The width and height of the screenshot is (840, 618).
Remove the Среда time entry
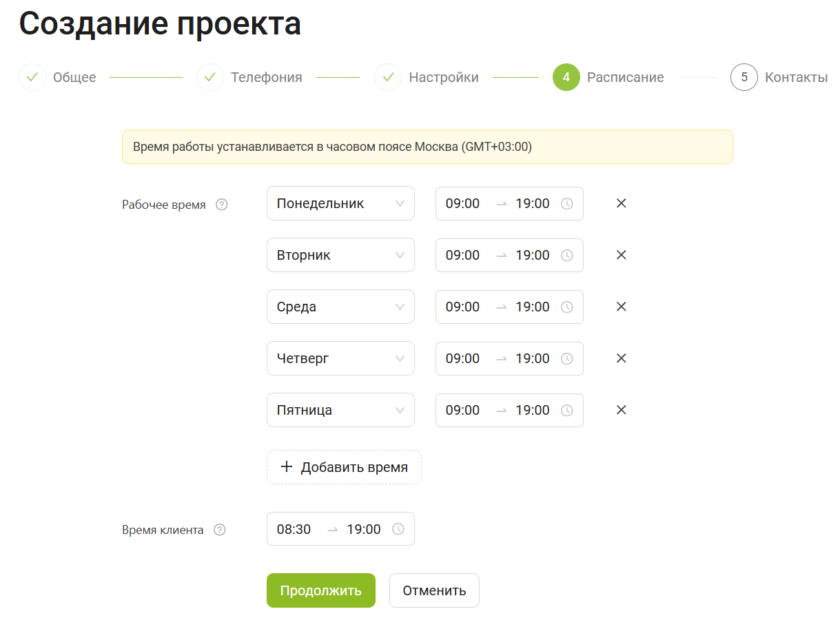pos(621,307)
